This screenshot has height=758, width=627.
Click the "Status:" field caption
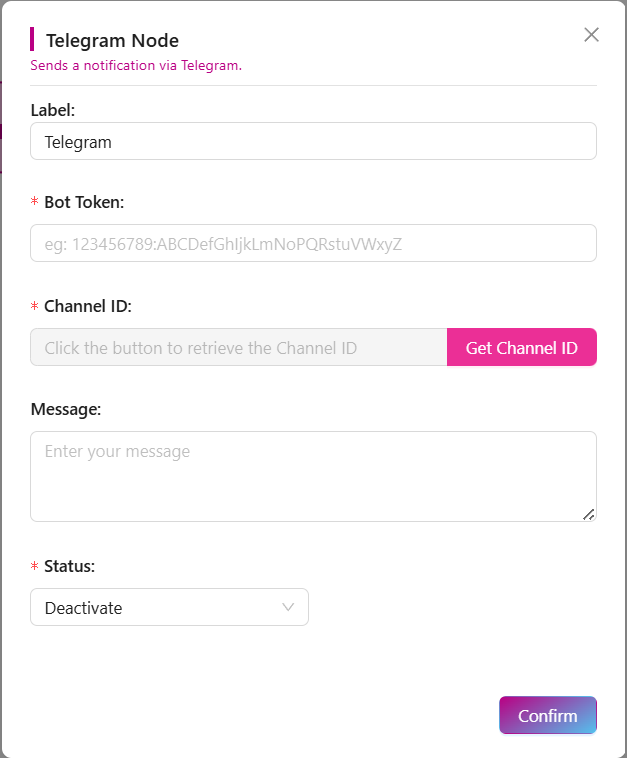click(70, 566)
